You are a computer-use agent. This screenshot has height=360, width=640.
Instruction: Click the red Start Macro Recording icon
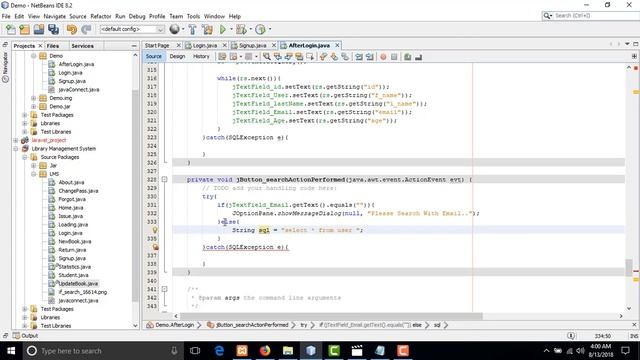click(x=383, y=57)
